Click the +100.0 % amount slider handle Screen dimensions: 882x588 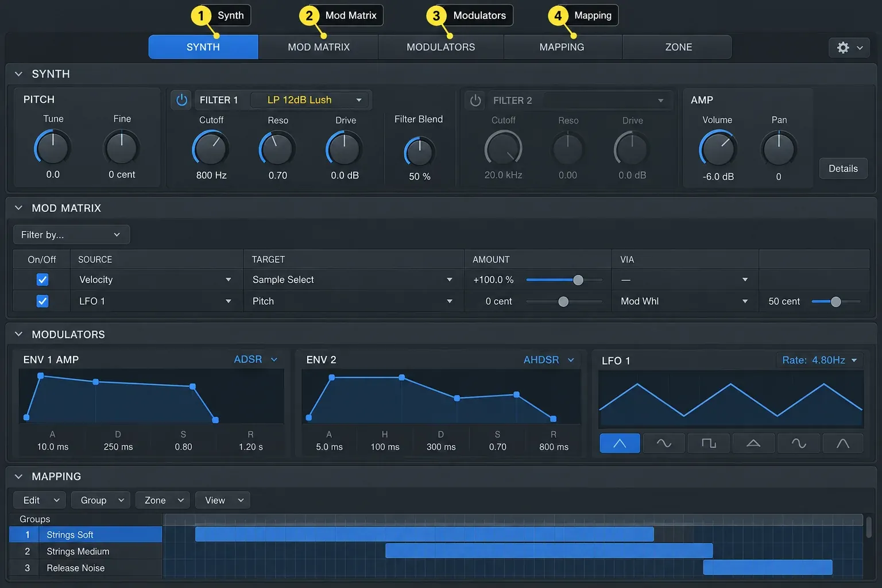click(x=578, y=280)
